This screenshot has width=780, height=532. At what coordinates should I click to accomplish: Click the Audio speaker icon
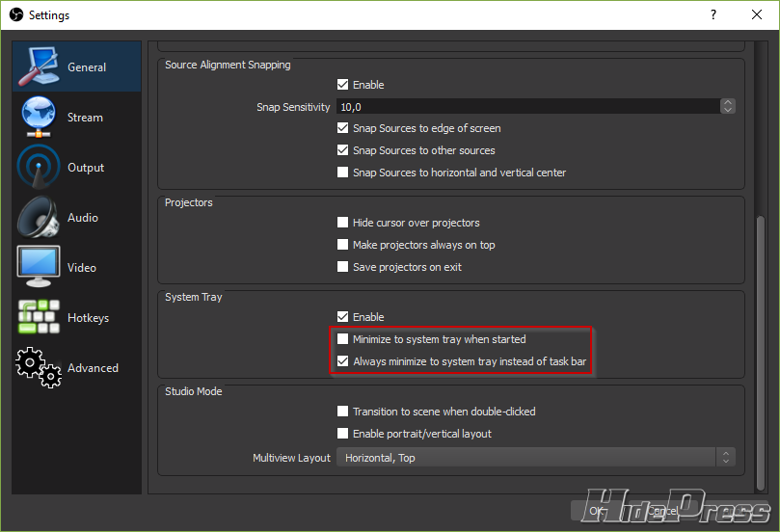[x=39, y=218]
